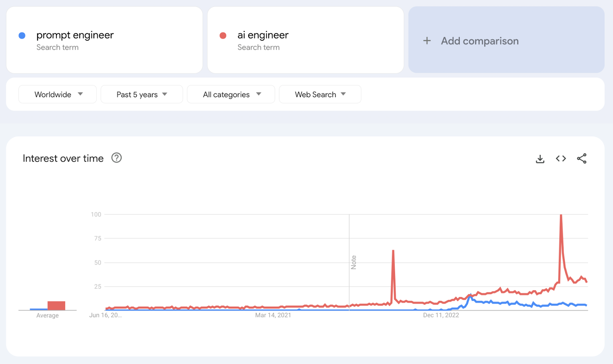Viewport: 613px width, 364px height.
Task: Click the blue dot beside prompt engineer
Action: tap(22, 36)
